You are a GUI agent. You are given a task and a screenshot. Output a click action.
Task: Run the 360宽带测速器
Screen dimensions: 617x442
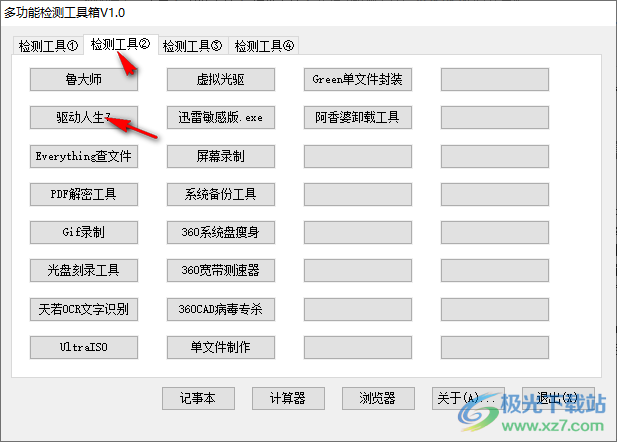coord(221,270)
